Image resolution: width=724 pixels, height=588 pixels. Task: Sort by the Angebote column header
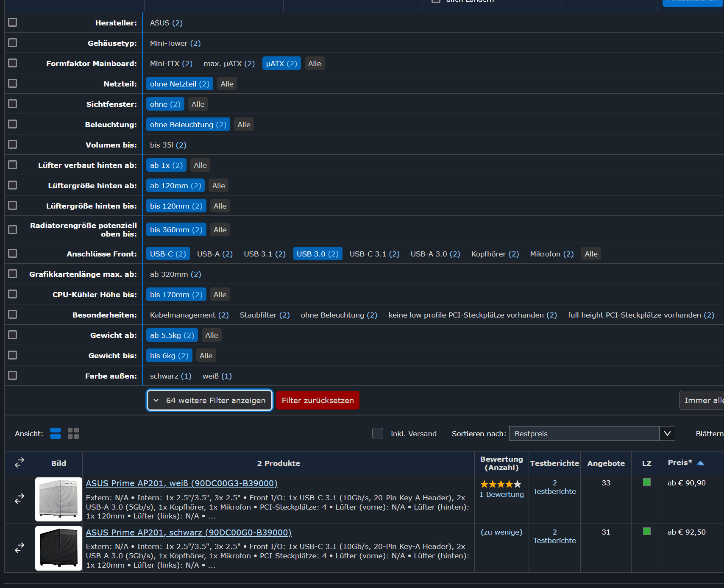(x=606, y=463)
